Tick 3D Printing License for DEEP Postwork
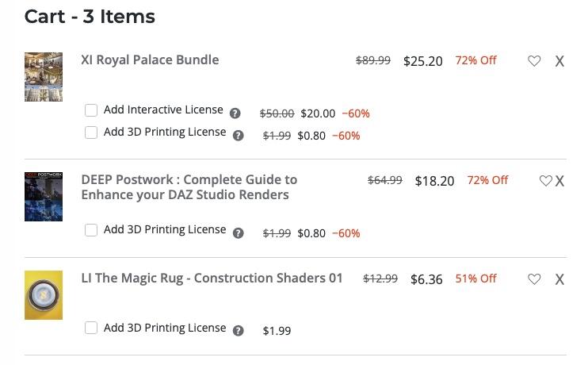Viewport: 588px width, 365px height. coord(91,230)
